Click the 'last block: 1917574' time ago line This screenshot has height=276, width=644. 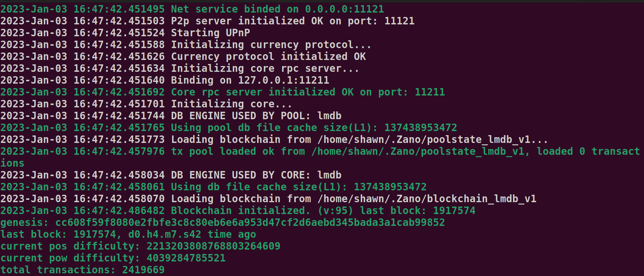128,234
